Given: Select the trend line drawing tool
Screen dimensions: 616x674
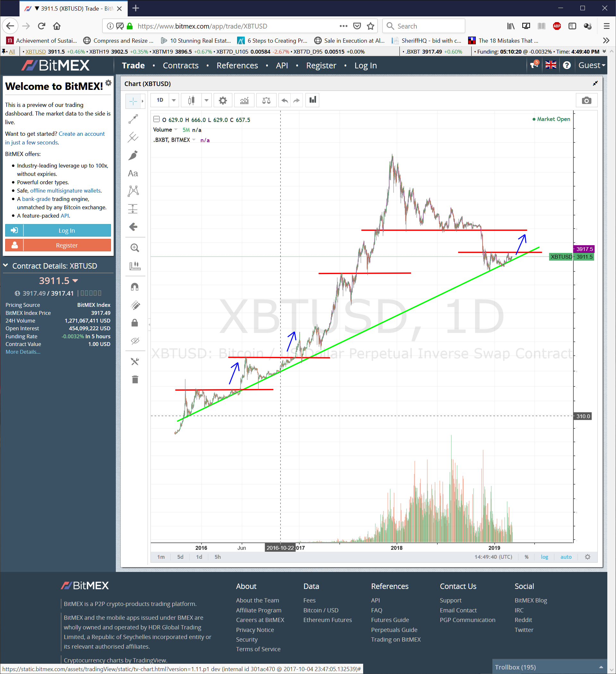Looking at the screenshot, I should pos(133,119).
